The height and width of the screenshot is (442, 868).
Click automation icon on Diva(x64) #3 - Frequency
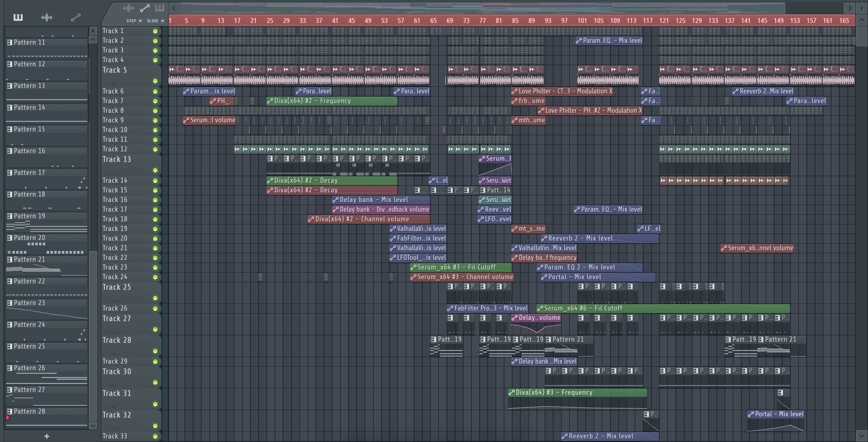[x=512, y=393]
